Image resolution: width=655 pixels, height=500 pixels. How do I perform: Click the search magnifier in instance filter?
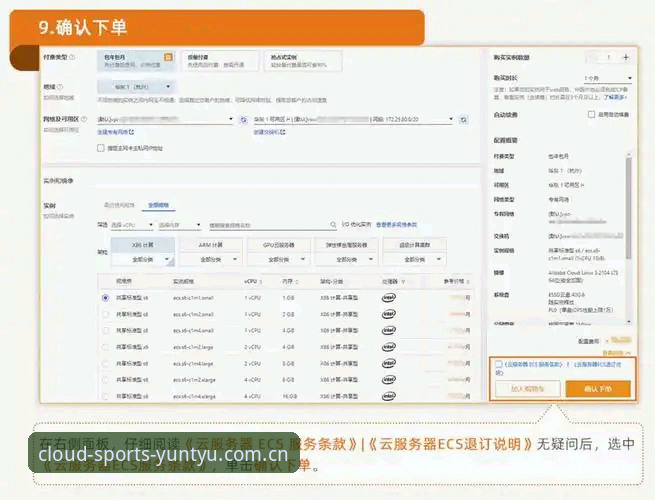[333, 225]
